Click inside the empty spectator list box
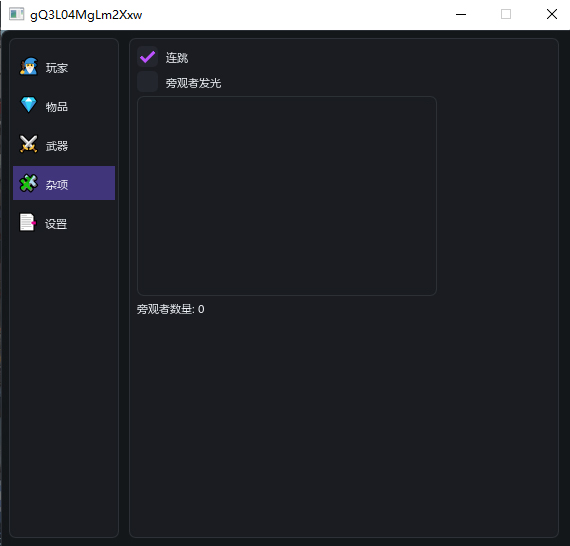570x546 pixels. [287, 196]
